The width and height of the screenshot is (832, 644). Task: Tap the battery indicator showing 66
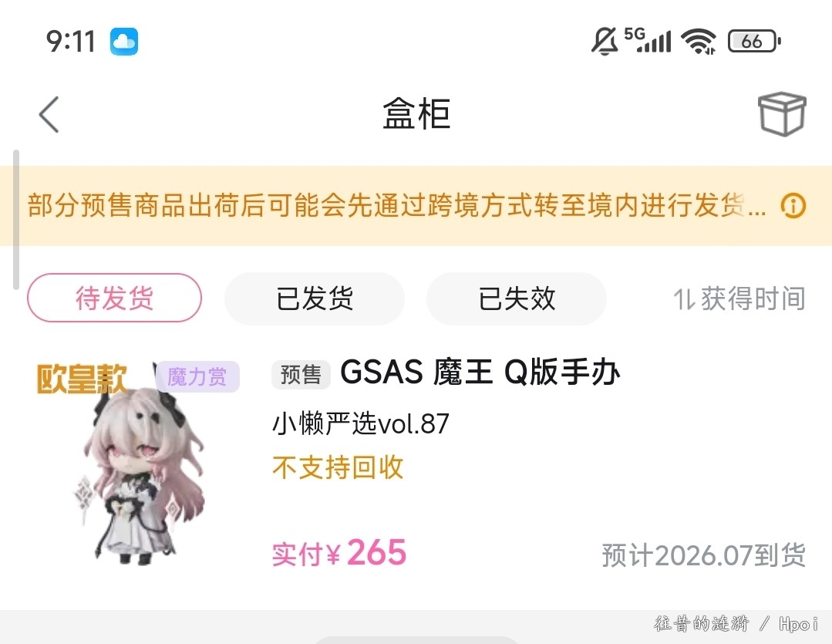pos(754,41)
